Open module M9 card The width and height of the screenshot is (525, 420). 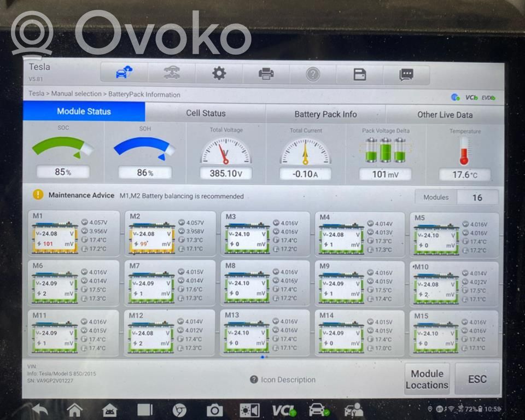pyautogui.click(x=360, y=284)
